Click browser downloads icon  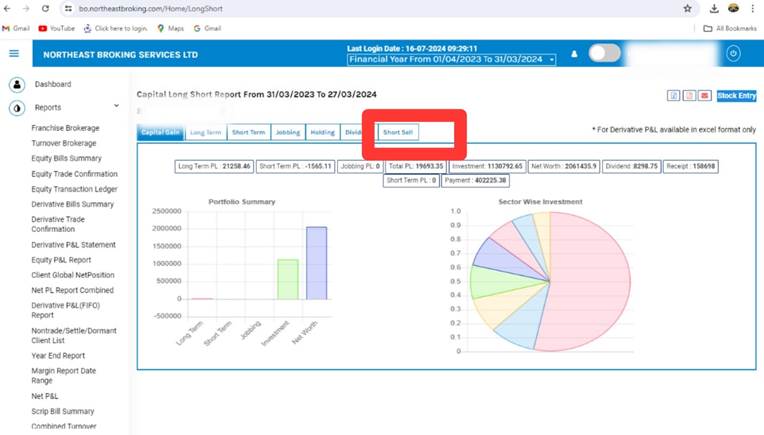click(x=714, y=8)
